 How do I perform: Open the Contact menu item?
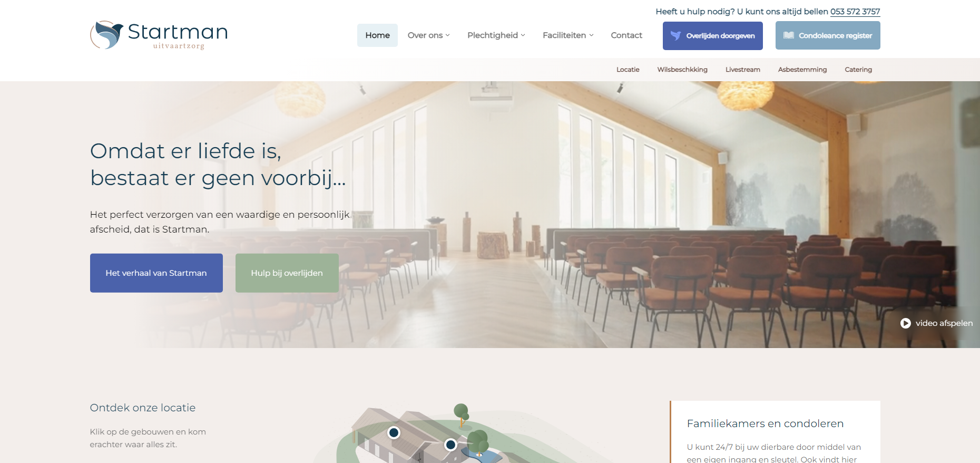[x=626, y=35]
